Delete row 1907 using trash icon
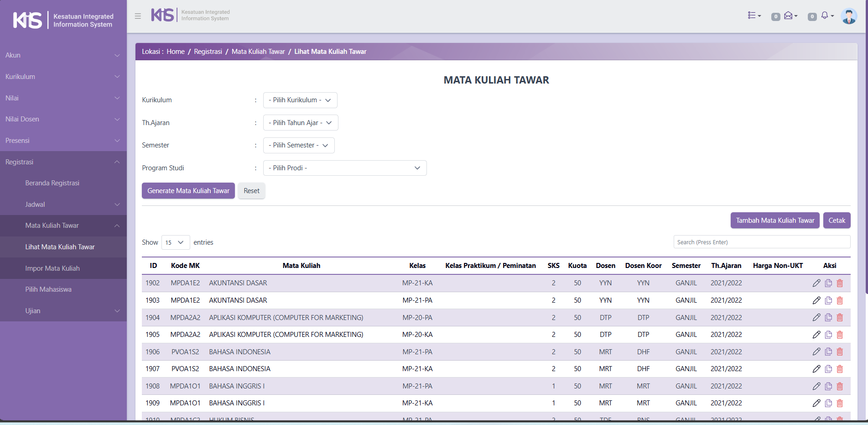 (840, 369)
